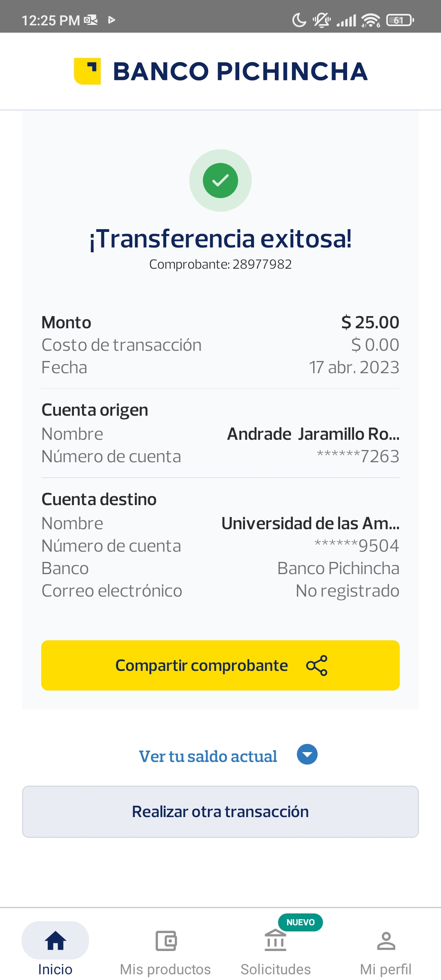Tap the green success checkmark icon

pyautogui.click(x=220, y=180)
